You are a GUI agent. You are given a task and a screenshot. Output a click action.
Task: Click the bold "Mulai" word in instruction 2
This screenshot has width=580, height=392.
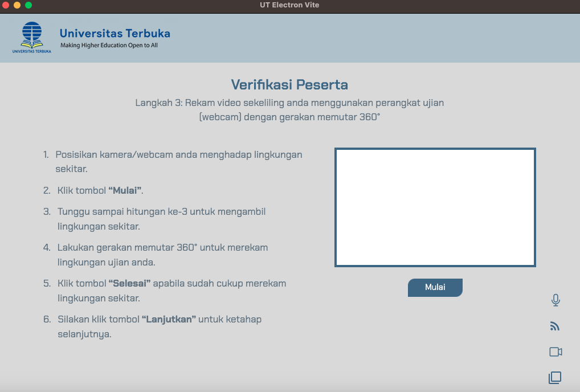(125, 191)
